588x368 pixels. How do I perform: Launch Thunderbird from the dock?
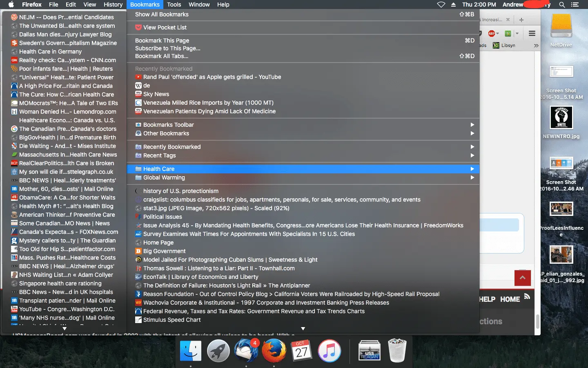point(246,351)
